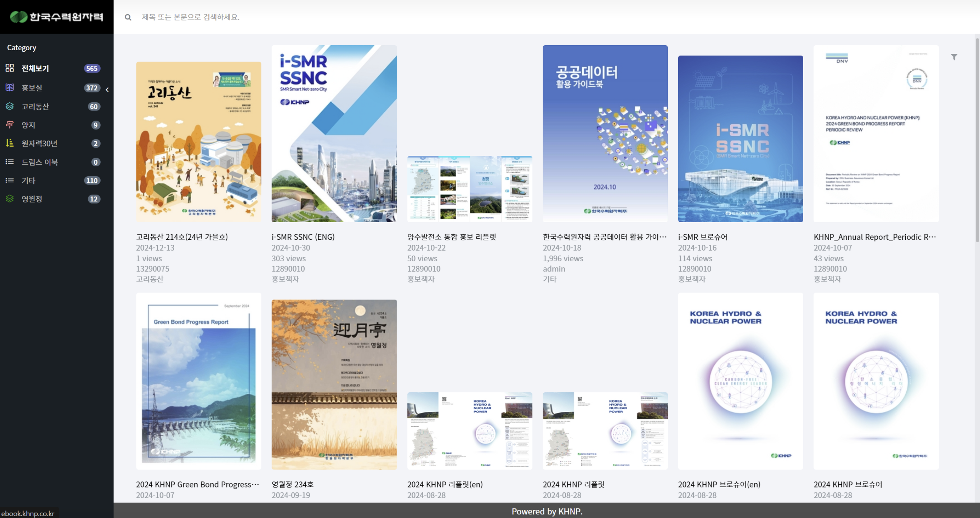This screenshot has width=980, height=518.
Task: Click the page vertical scrollbar
Action: click(977, 140)
